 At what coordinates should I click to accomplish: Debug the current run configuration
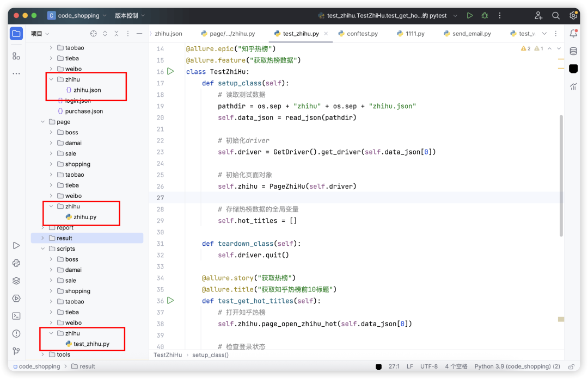[x=485, y=15]
